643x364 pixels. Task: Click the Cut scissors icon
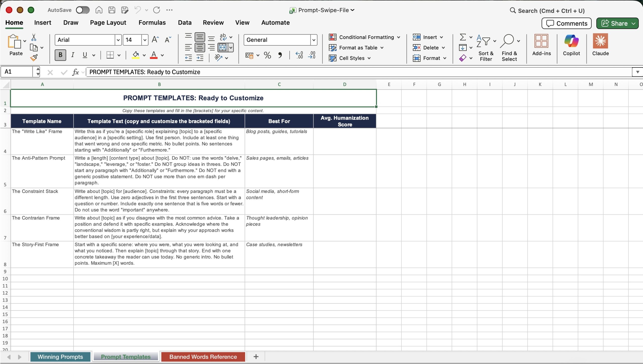pyautogui.click(x=34, y=38)
